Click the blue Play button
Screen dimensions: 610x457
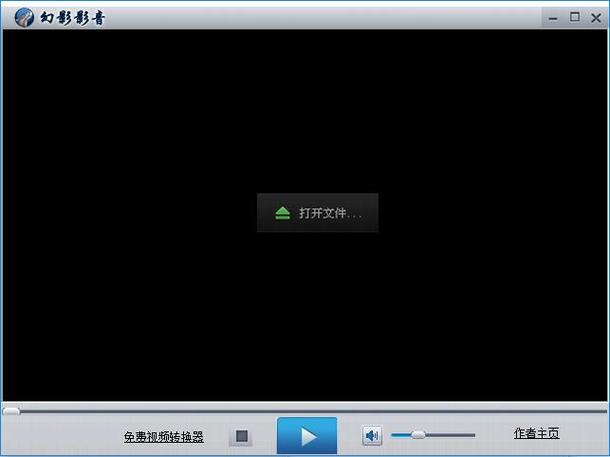307,436
